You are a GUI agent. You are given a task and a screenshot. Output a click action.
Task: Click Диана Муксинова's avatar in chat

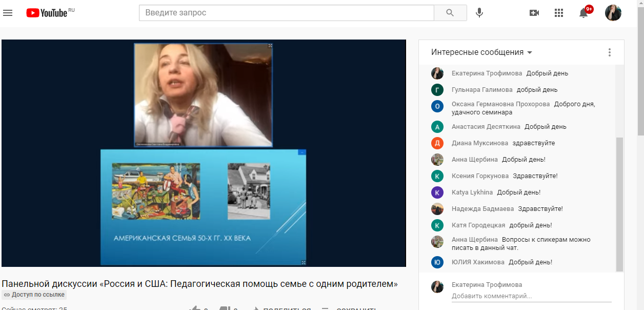point(437,143)
